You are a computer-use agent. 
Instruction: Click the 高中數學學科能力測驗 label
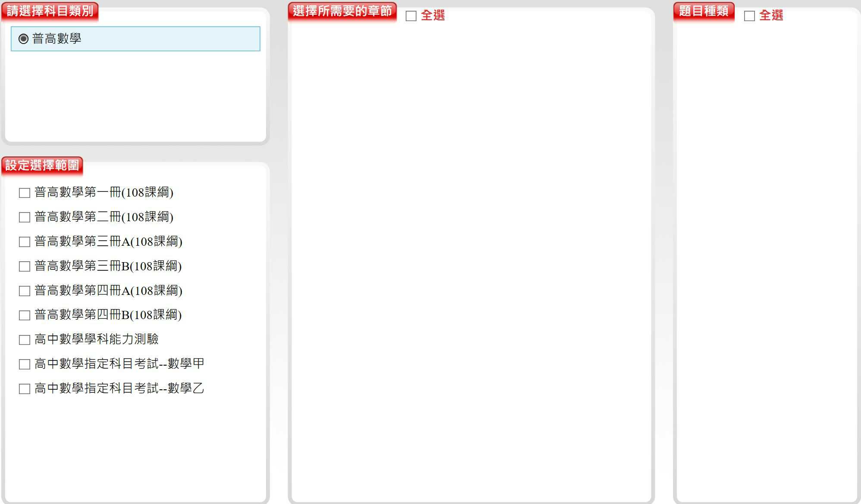click(x=97, y=339)
